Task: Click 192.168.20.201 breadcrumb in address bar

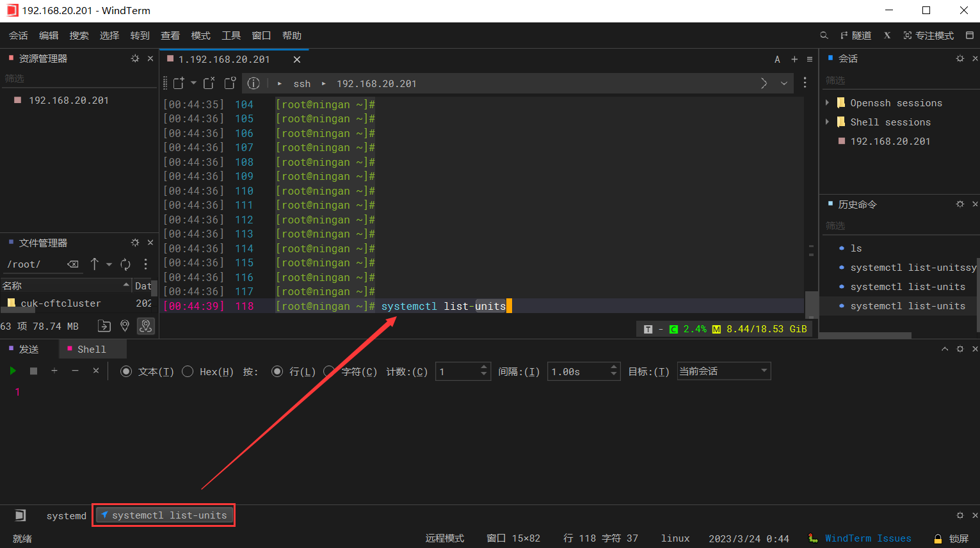Action: [x=376, y=84]
